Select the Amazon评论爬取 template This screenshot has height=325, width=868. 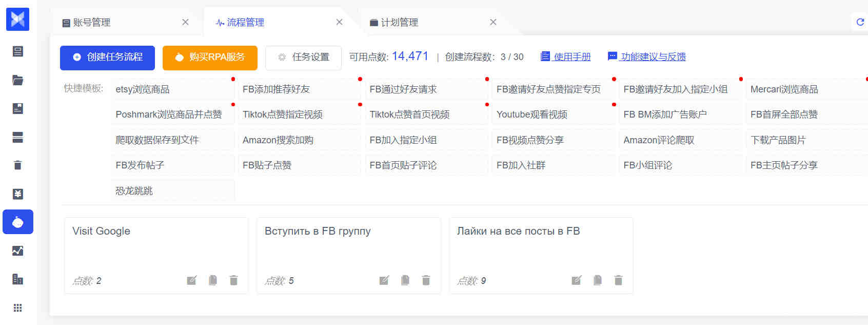[681, 140]
